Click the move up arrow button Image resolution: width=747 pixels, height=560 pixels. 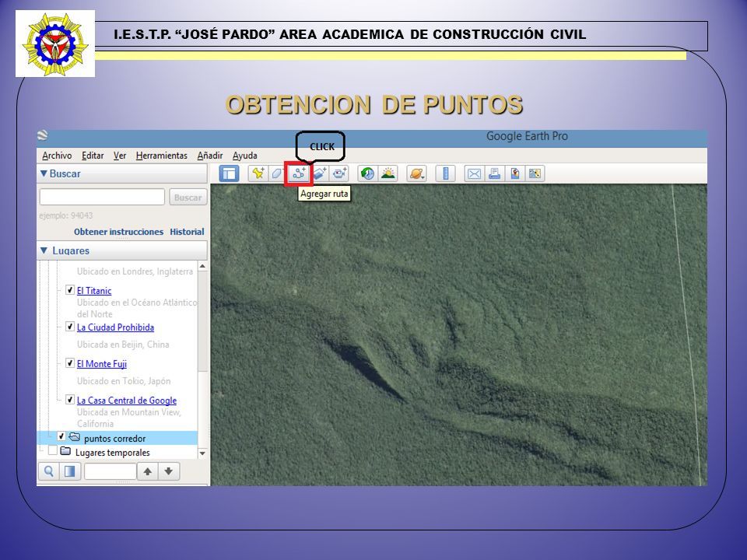[x=148, y=471]
